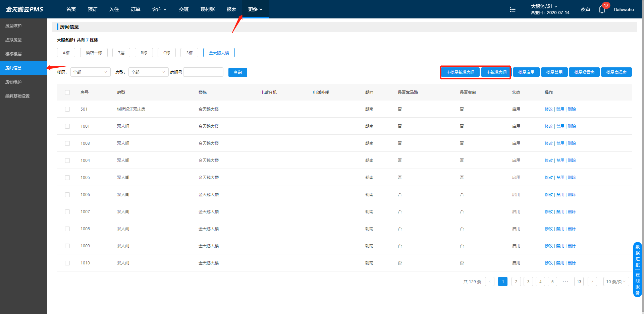Open 房型维护 in the sidebar
644x314 pixels.
tap(23, 26)
